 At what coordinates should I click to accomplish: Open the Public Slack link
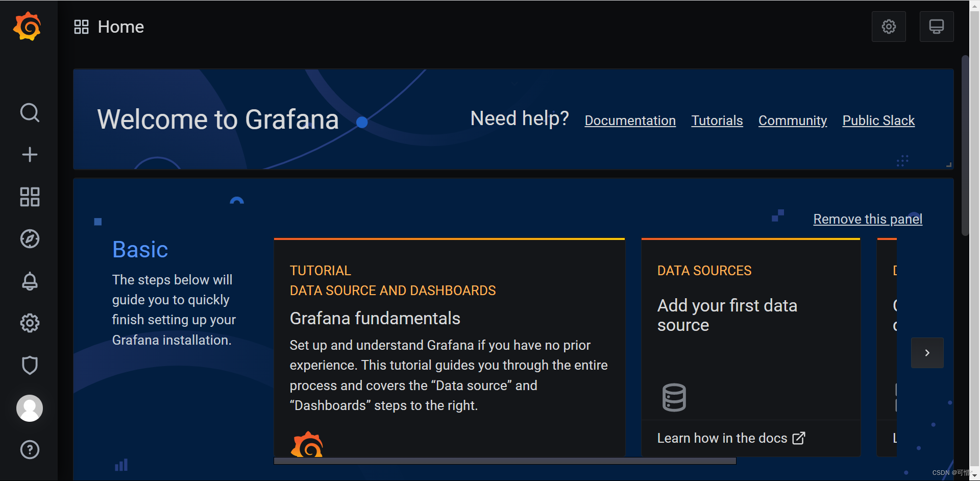[x=878, y=121]
